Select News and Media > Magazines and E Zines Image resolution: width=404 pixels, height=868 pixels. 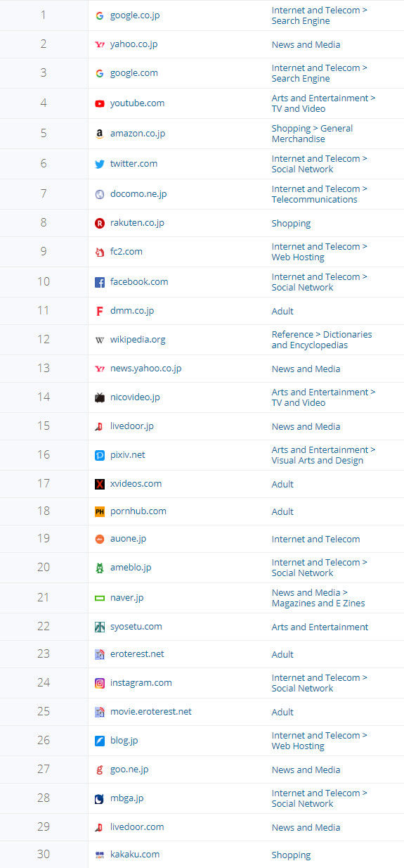[x=318, y=598]
